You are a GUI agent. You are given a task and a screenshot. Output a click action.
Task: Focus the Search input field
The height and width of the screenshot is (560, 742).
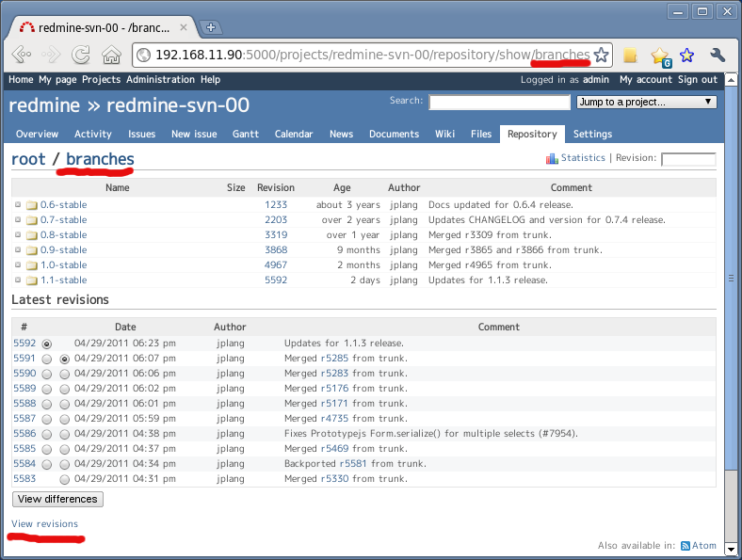point(499,102)
